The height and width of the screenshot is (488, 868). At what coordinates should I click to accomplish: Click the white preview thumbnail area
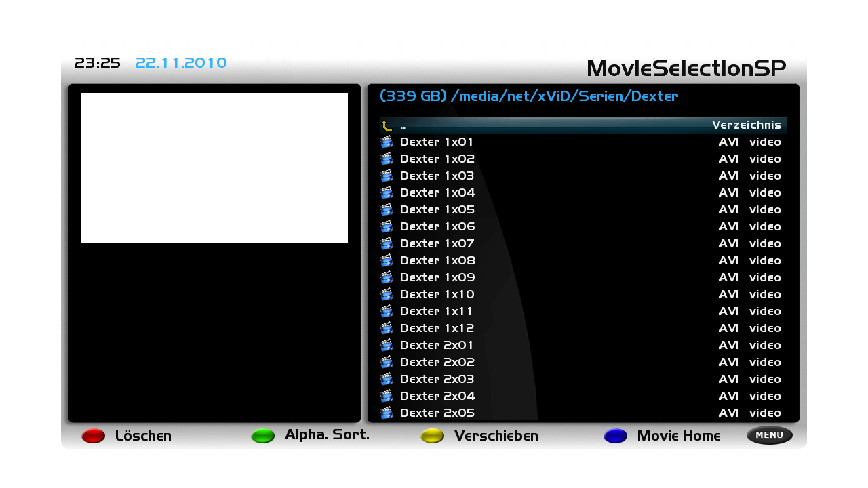(214, 167)
